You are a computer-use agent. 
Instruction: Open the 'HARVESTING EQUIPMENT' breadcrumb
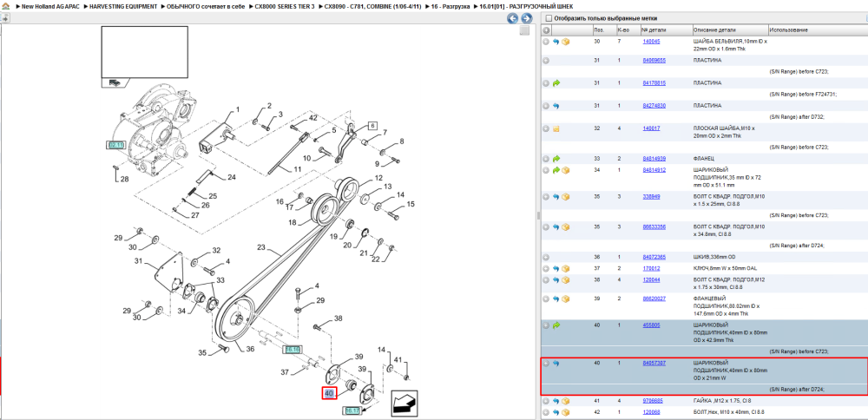123,6
